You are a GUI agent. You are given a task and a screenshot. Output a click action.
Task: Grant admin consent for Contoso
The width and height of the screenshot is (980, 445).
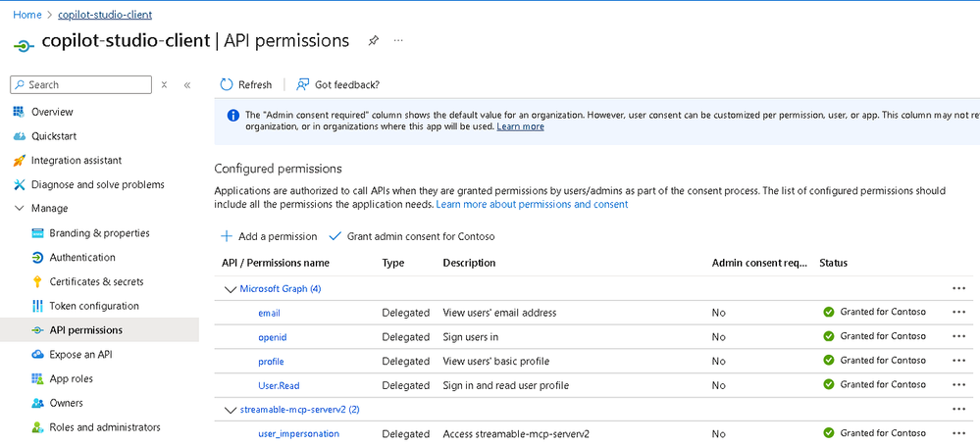(x=411, y=236)
